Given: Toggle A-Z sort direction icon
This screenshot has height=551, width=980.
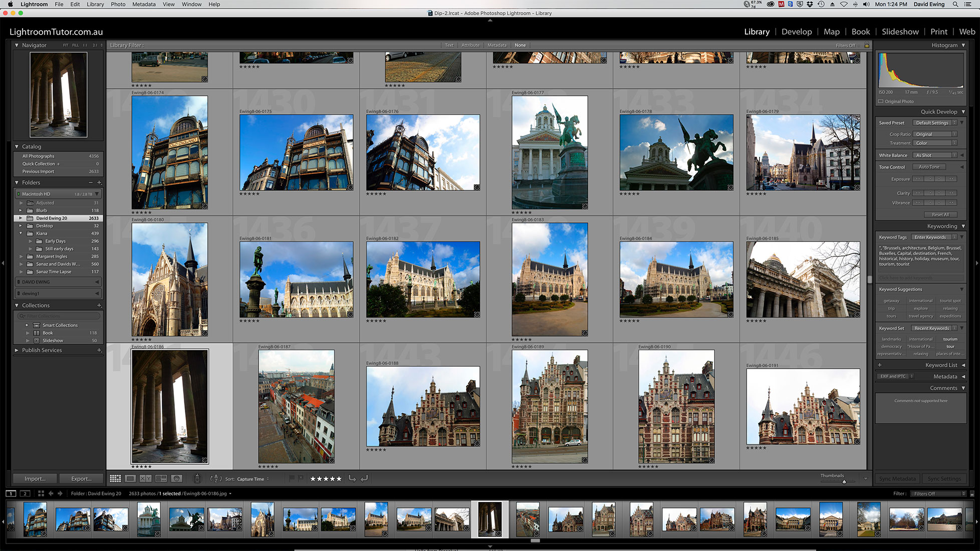Looking at the screenshot, I should point(215,478).
